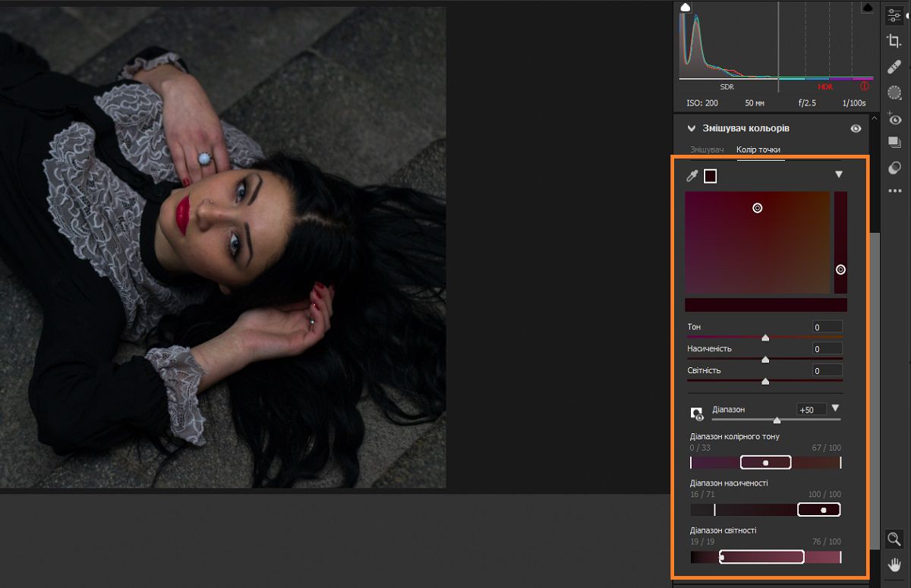This screenshot has height=588, width=911.
Task: Click the 16 / 71 saturation range value
Action: click(x=703, y=495)
